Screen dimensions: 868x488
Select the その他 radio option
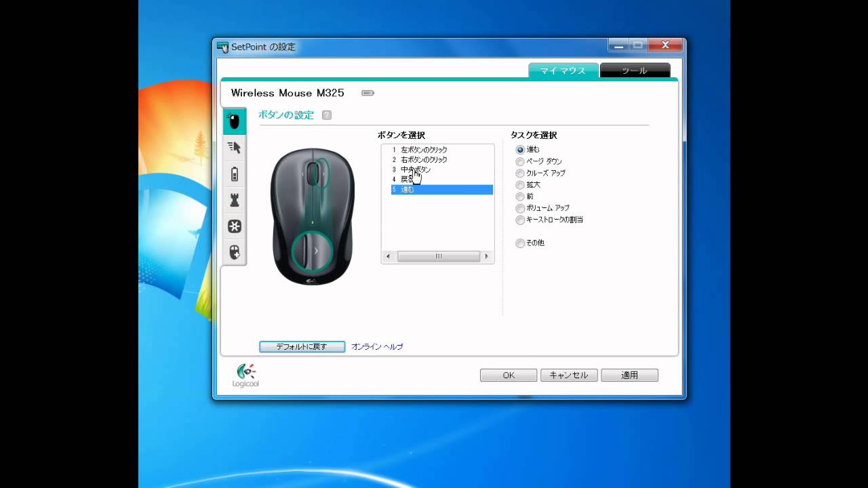pyautogui.click(x=520, y=243)
